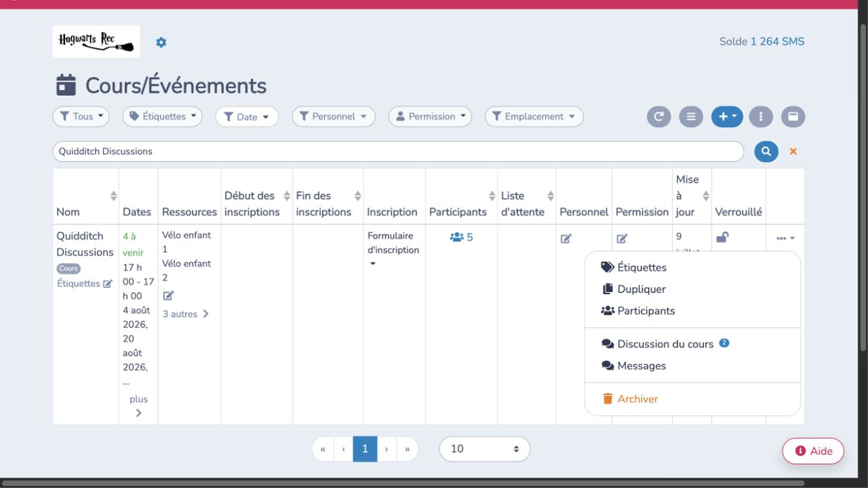Click the settings gear next to the logo
Image resolution: width=868 pixels, height=488 pixels.
pos(161,42)
